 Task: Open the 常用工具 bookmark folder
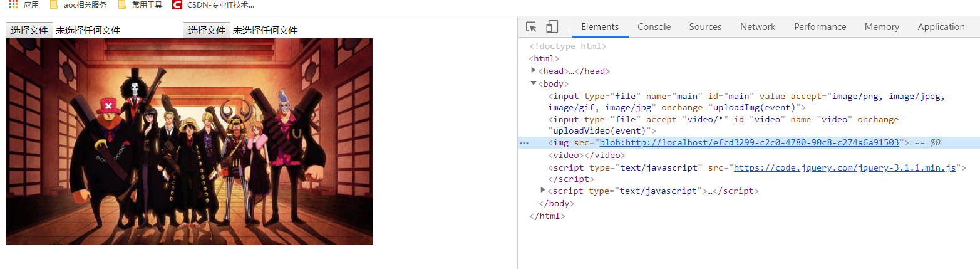pyautogui.click(x=140, y=4)
